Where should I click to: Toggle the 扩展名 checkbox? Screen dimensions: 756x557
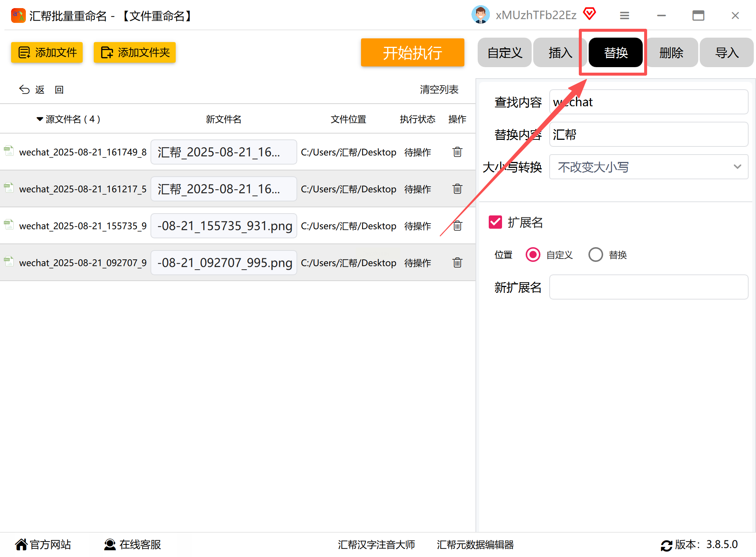point(495,222)
